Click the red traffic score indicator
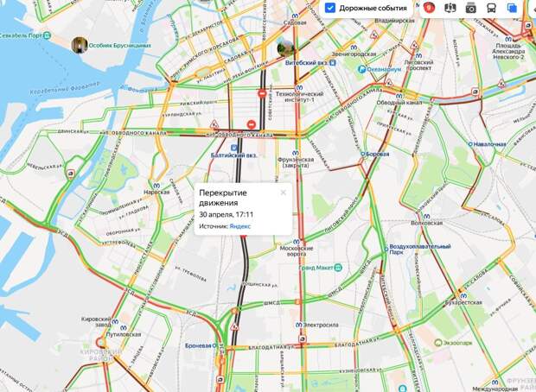 (x=429, y=8)
